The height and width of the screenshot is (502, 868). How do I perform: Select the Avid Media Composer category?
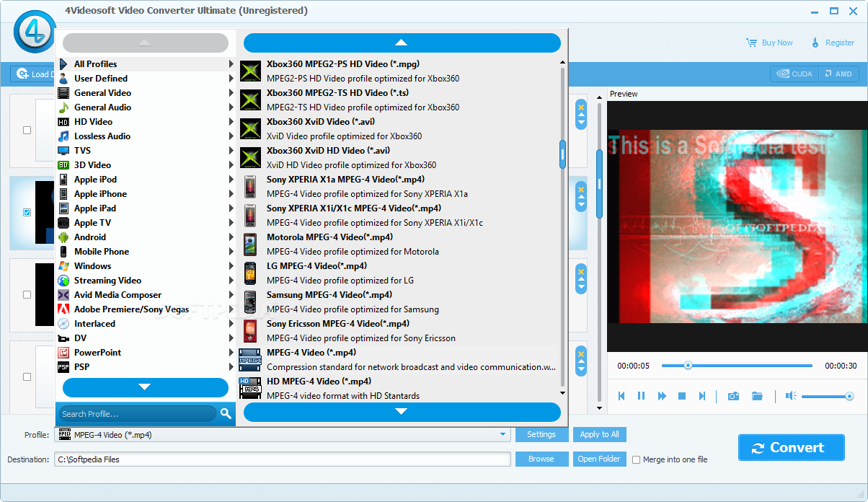coord(146,295)
